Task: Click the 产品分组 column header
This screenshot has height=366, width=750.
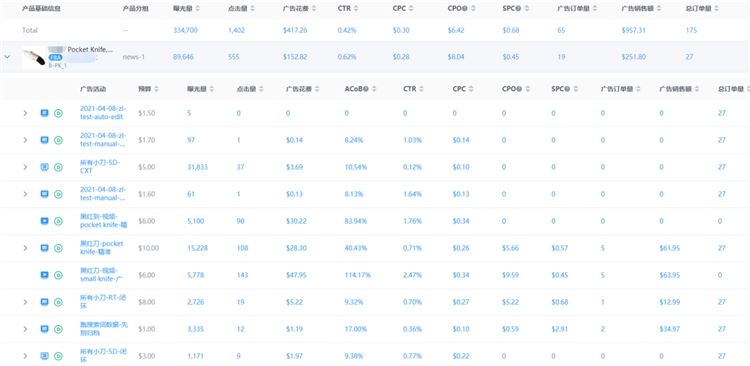Action: pyautogui.click(x=135, y=9)
